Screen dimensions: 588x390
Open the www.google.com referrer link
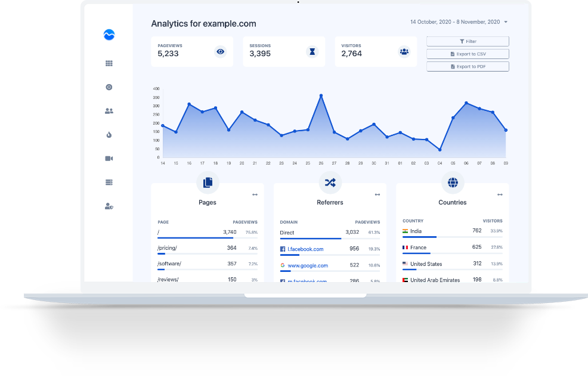tap(308, 265)
